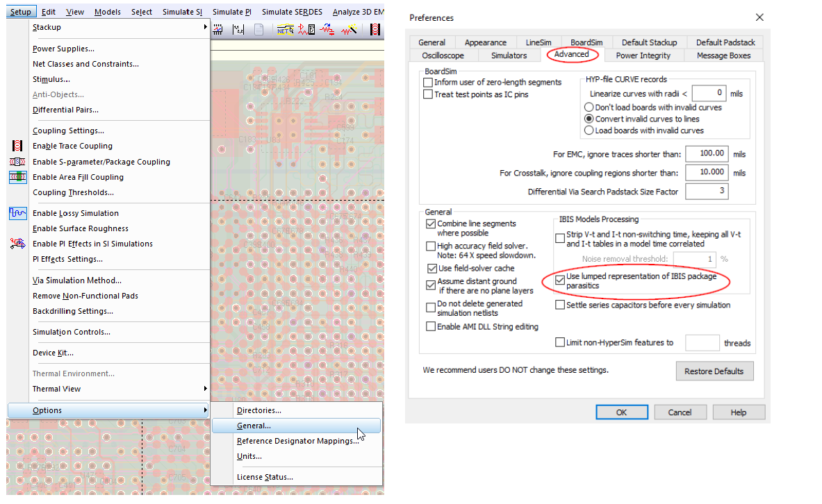The image size is (822, 504).
Task: Open the Setup menu
Action: [21, 12]
